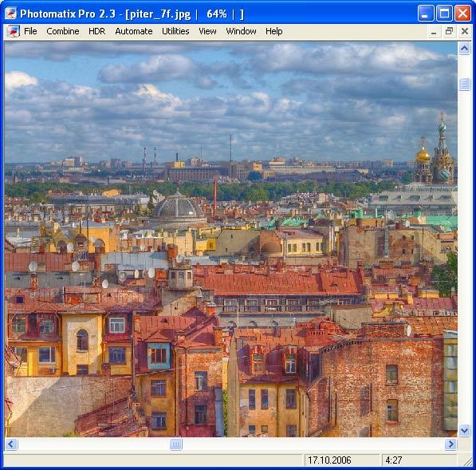Click the vertical scrollbar up arrow

[464, 49]
